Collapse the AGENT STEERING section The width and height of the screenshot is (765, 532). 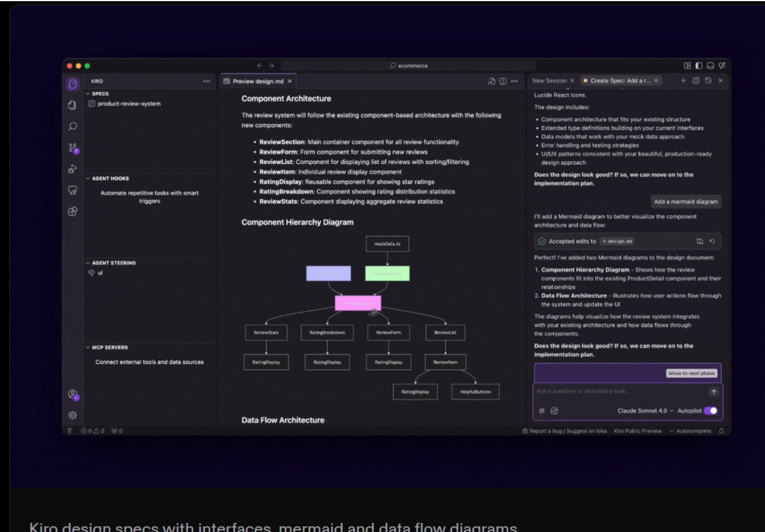87,263
